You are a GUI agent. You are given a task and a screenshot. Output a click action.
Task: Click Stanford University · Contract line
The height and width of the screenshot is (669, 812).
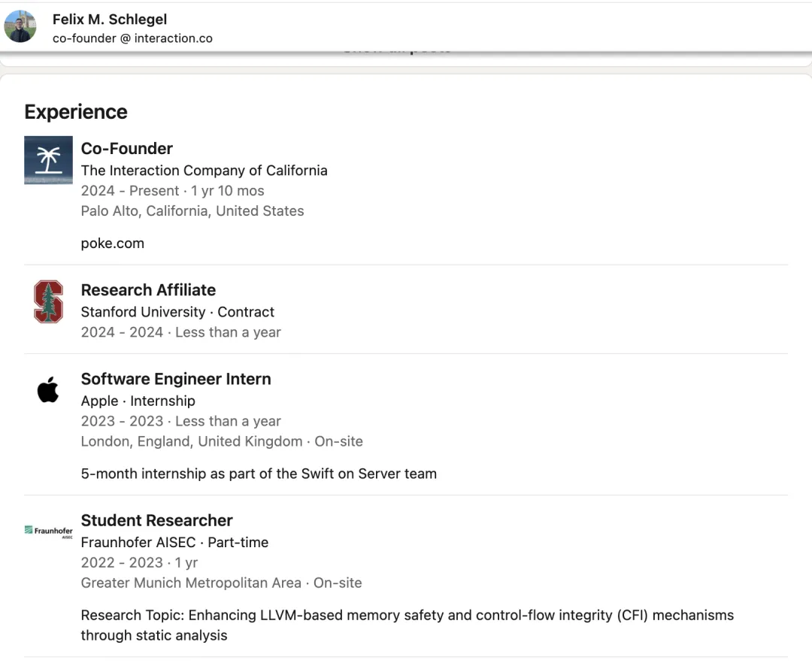[x=177, y=312]
